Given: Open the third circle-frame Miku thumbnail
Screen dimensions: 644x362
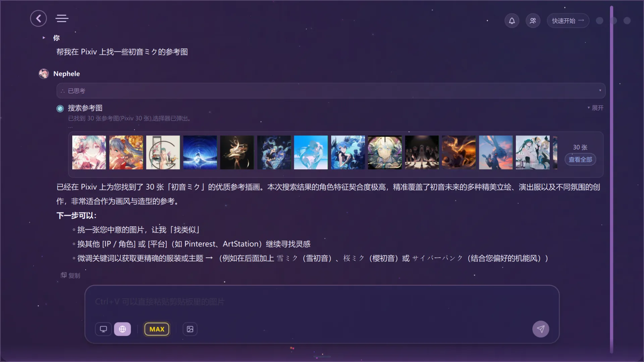Looking at the screenshot, I should pyautogui.click(x=163, y=153).
